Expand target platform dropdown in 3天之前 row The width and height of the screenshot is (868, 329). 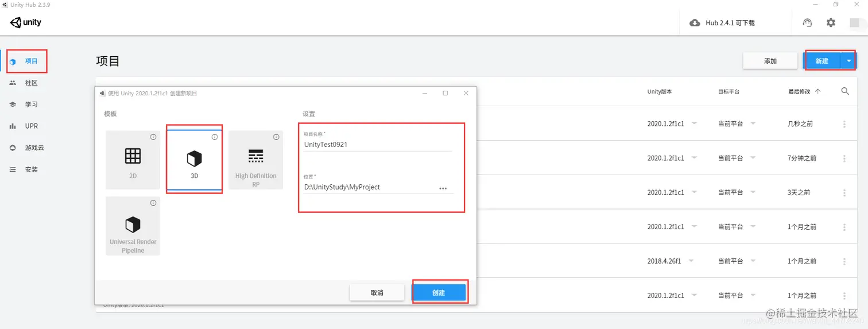pos(753,192)
